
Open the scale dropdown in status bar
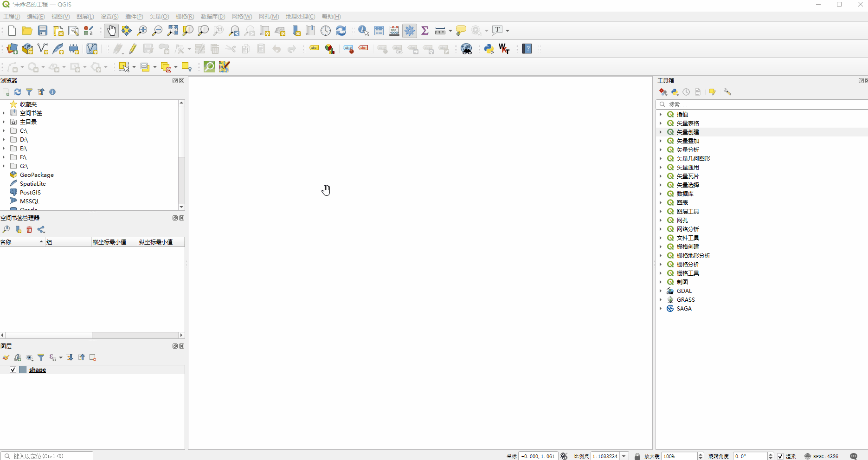[x=624, y=456]
